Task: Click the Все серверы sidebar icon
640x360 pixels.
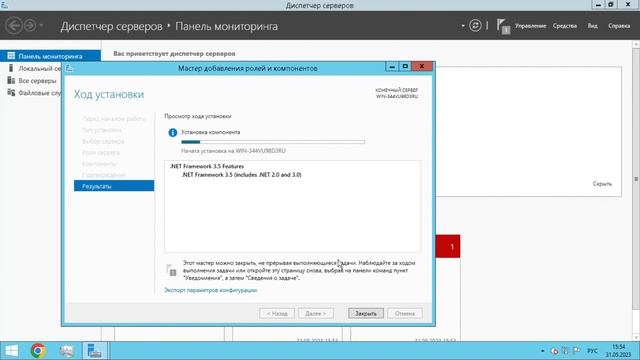Action: 11,80
